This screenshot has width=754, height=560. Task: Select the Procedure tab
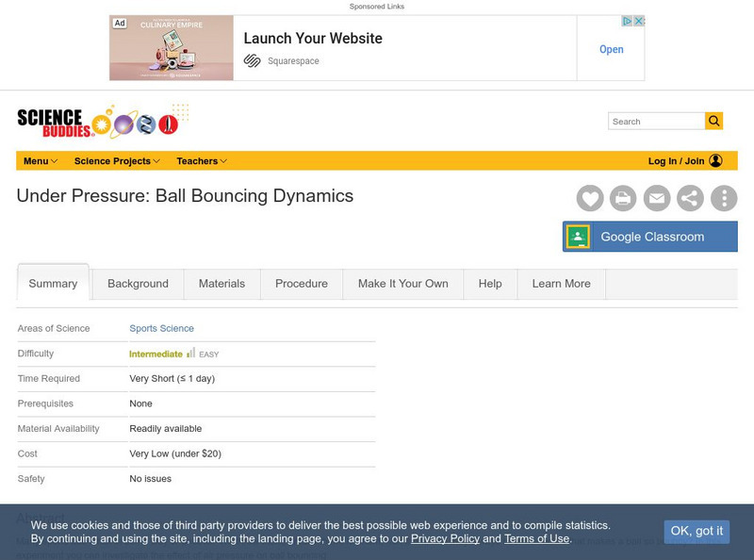[x=302, y=284]
